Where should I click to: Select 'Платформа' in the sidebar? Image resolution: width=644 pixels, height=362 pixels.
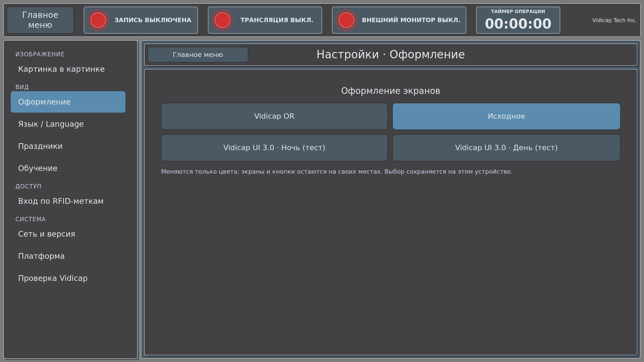(68, 256)
